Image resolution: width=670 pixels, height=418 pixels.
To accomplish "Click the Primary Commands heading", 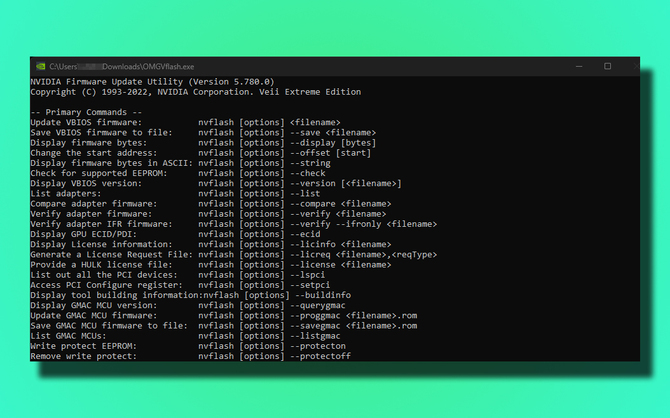I will [x=86, y=112].
